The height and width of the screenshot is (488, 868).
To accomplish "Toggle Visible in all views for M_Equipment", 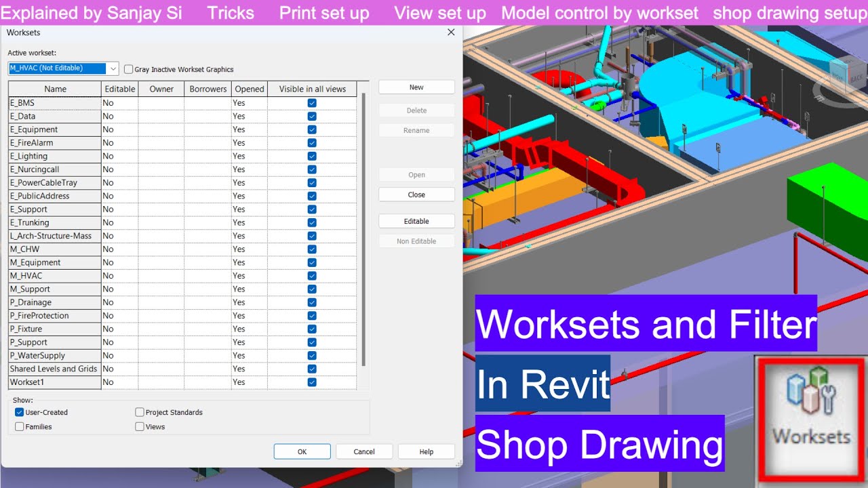I will coord(312,262).
